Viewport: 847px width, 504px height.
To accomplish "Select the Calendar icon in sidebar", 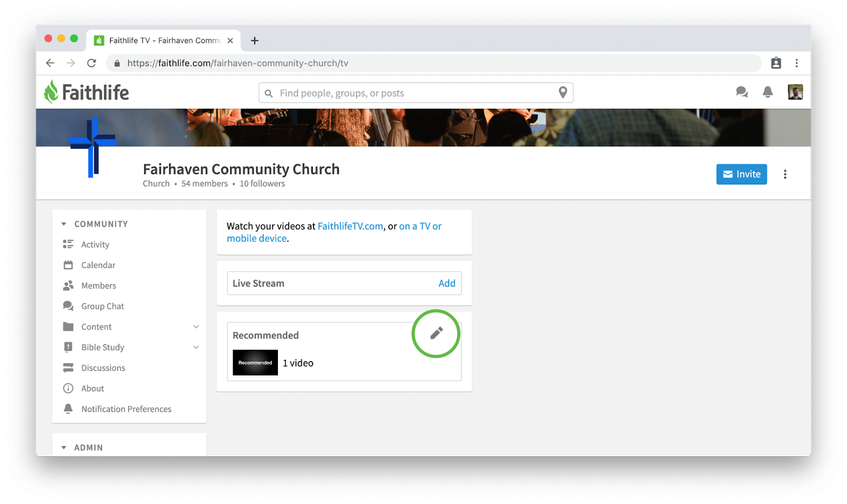I will pos(68,265).
